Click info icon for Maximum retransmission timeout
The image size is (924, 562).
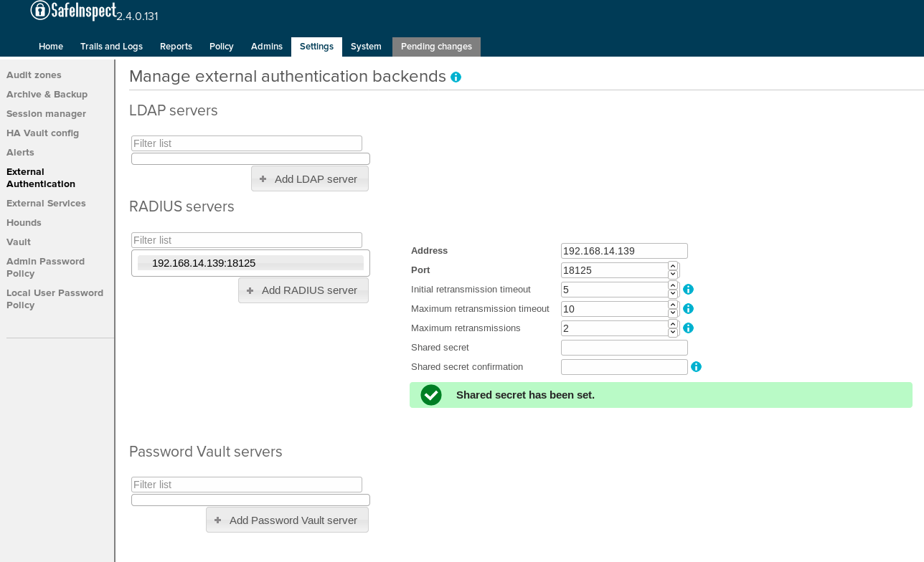[688, 309]
